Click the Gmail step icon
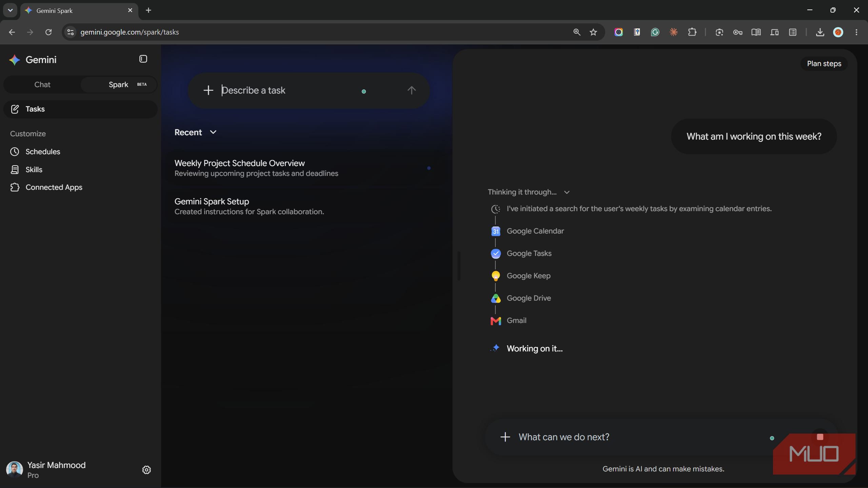 tap(496, 321)
